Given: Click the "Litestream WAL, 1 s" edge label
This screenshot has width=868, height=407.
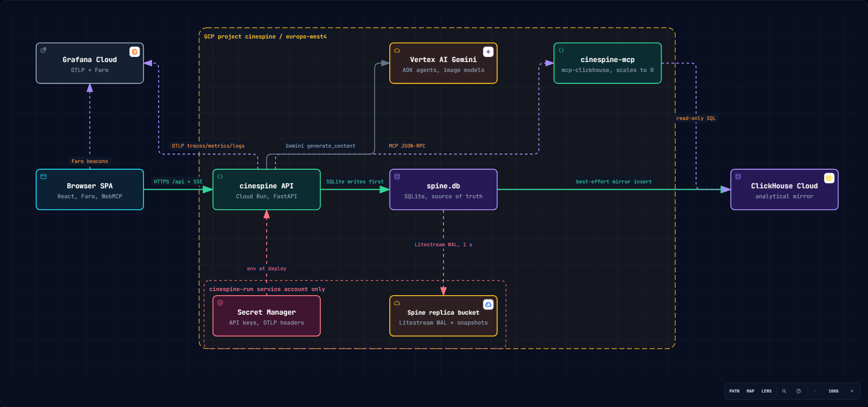Looking at the screenshot, I should click(444, 244).
